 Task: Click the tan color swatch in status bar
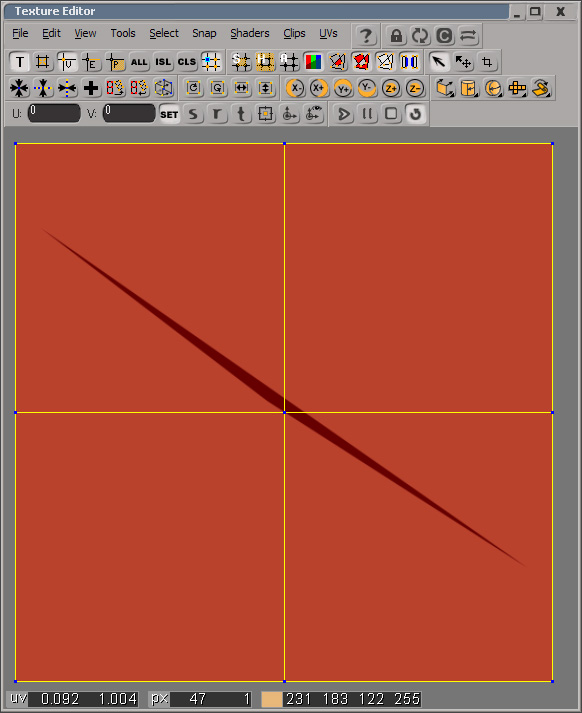tap(271, 699)
